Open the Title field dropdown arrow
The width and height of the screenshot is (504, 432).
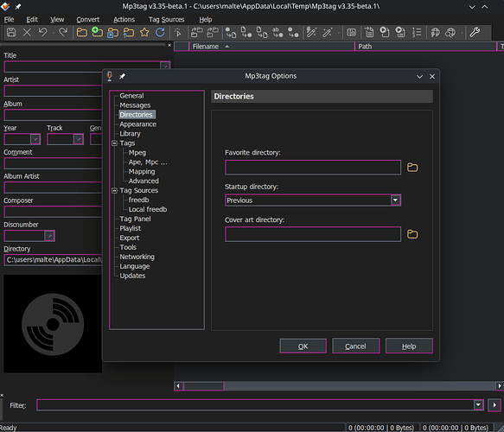pos(165,66)
